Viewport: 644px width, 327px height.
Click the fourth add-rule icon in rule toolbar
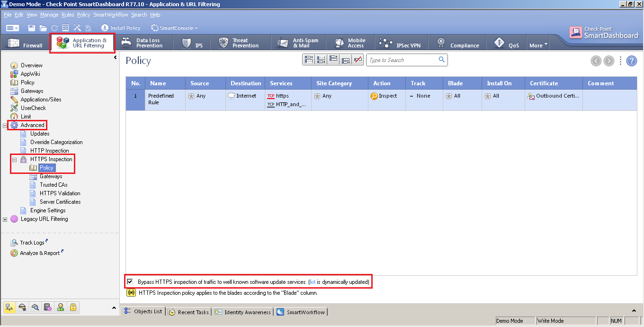point(346,60)
